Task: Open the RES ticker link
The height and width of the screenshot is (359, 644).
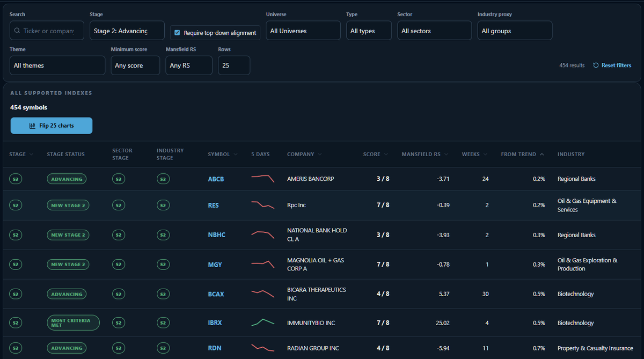Action: pos(213,205)
